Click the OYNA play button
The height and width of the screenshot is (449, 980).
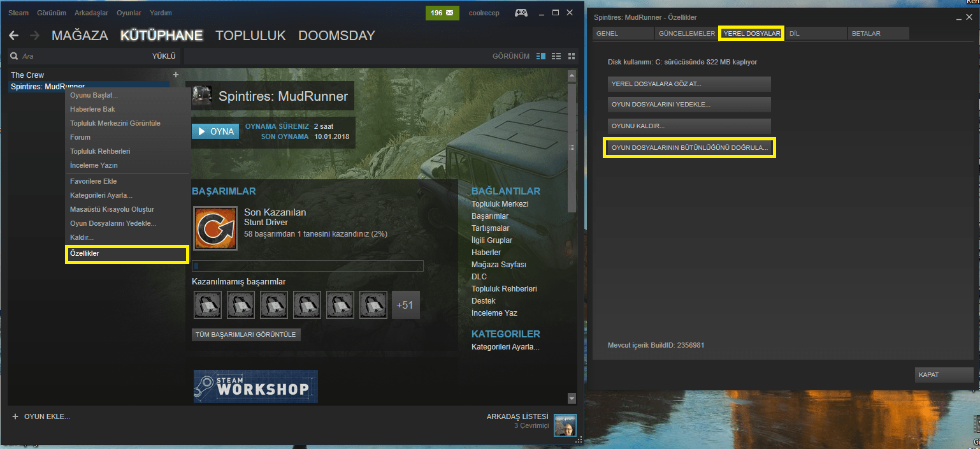215,131
